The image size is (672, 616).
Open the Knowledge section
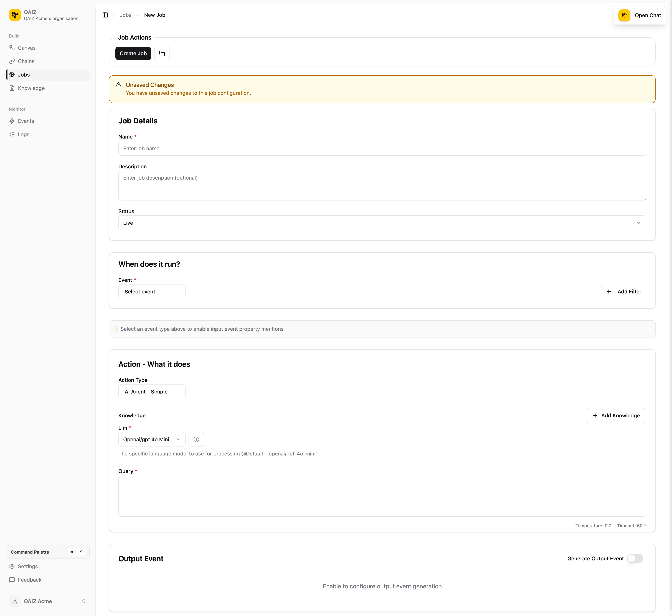click(31, 88)
